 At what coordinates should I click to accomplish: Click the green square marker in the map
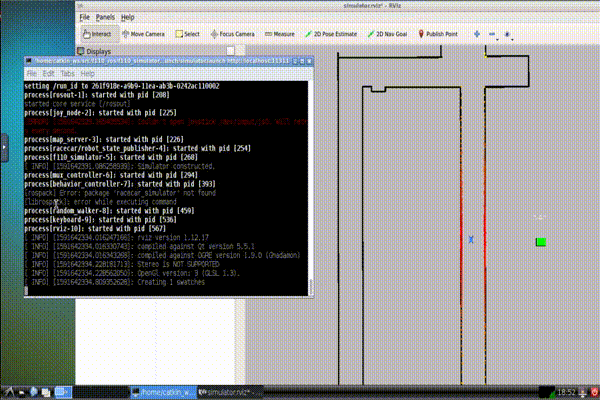tap(541, 242)
